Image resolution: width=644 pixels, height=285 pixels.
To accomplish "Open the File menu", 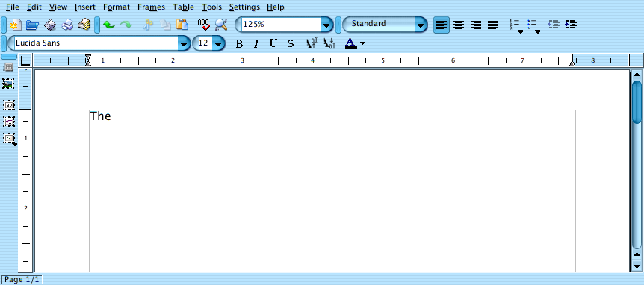I will [12, 7].
